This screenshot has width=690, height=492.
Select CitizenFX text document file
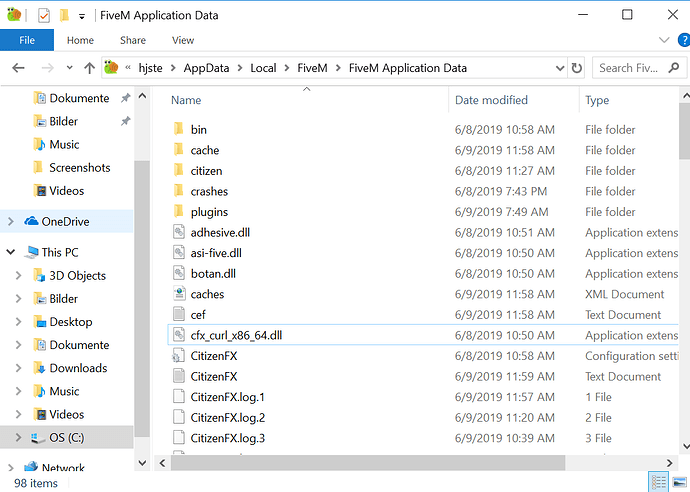pyautogui.click(x=213, y=377)
